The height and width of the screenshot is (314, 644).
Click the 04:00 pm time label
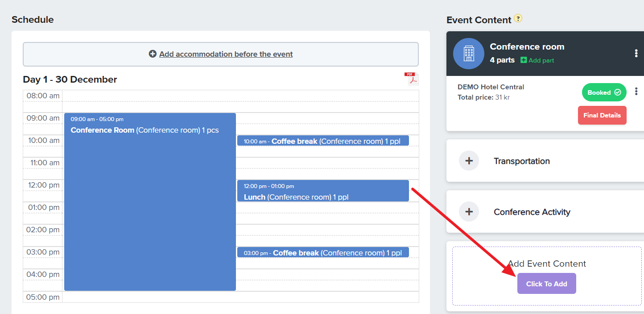click(43, 274)
